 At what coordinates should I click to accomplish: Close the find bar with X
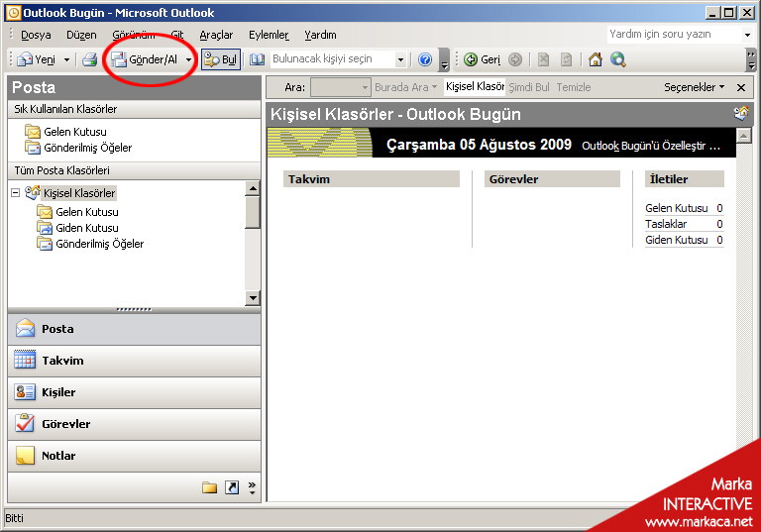741,87
